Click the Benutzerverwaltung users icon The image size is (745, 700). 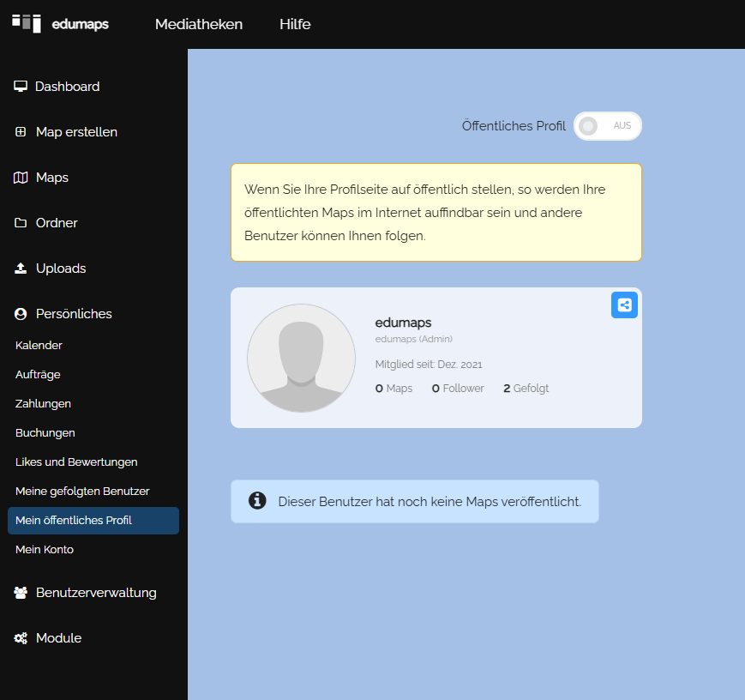pyautogui.click(x=21, y=593)
